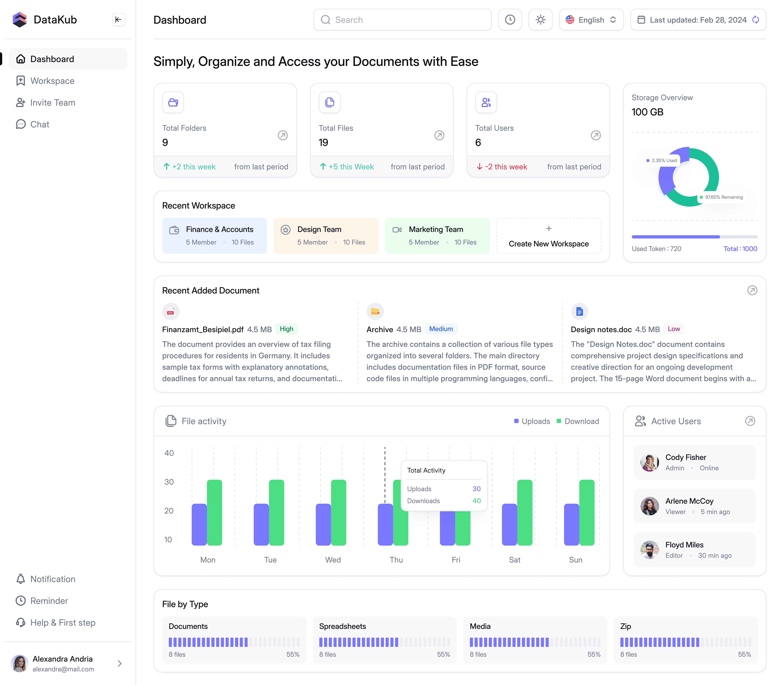Image resolution: width=784 pixels, height=685 pixels.
Task: Open Total Files details arrow icon
Action: point(439,135)
